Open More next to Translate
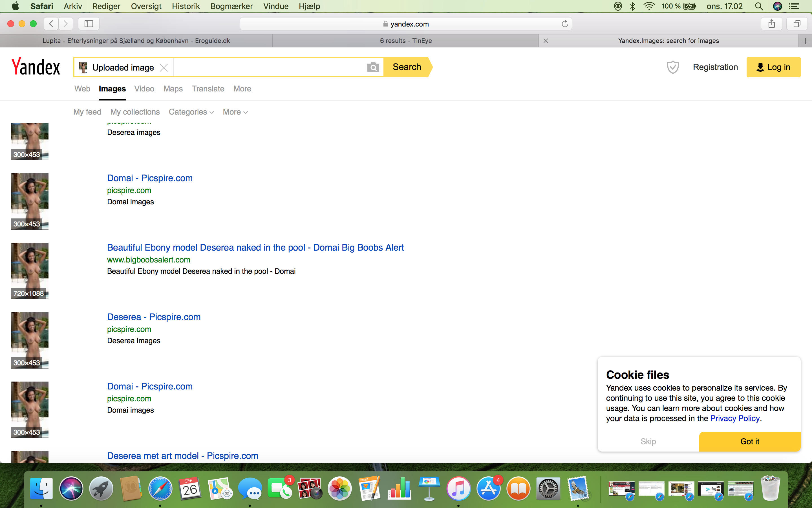The height and width of the screenshot is (508, 812). [x=242, y=89]
